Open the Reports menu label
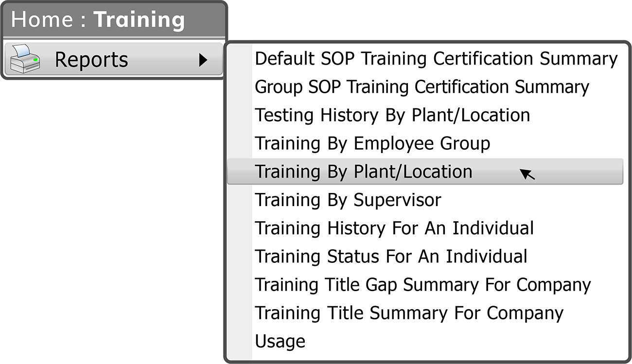Viewport: 632px width, 364px height. [91, 59]
